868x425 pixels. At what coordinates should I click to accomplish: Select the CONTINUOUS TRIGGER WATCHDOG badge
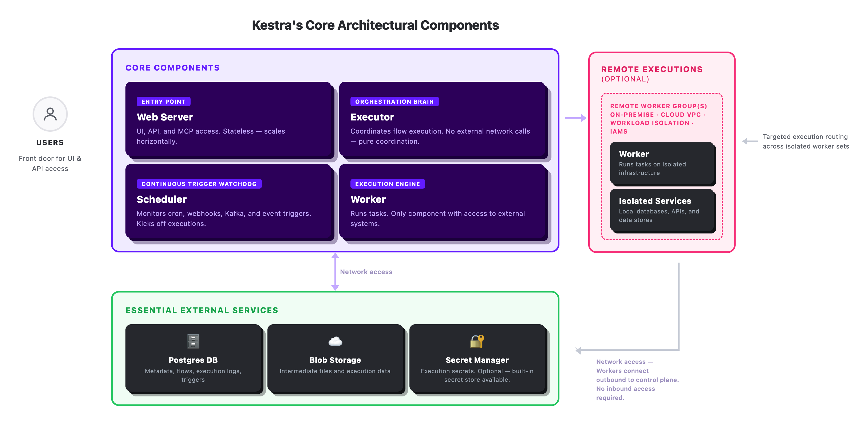pos(199,184)
